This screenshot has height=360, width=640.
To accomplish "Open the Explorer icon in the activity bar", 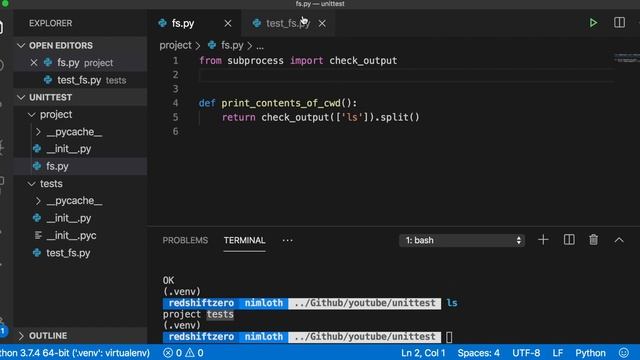I will pyautogui.click(x=2, y=27).
